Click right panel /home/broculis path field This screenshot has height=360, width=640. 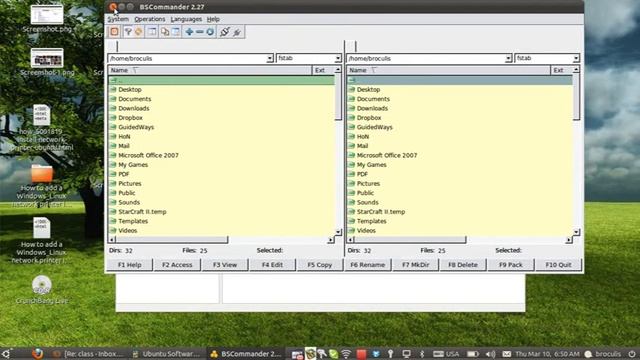click(x=426, y=58)
